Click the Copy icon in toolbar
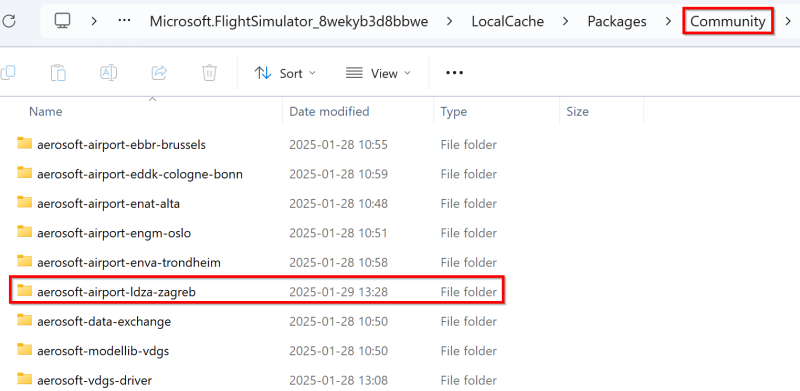 [7, 73]
